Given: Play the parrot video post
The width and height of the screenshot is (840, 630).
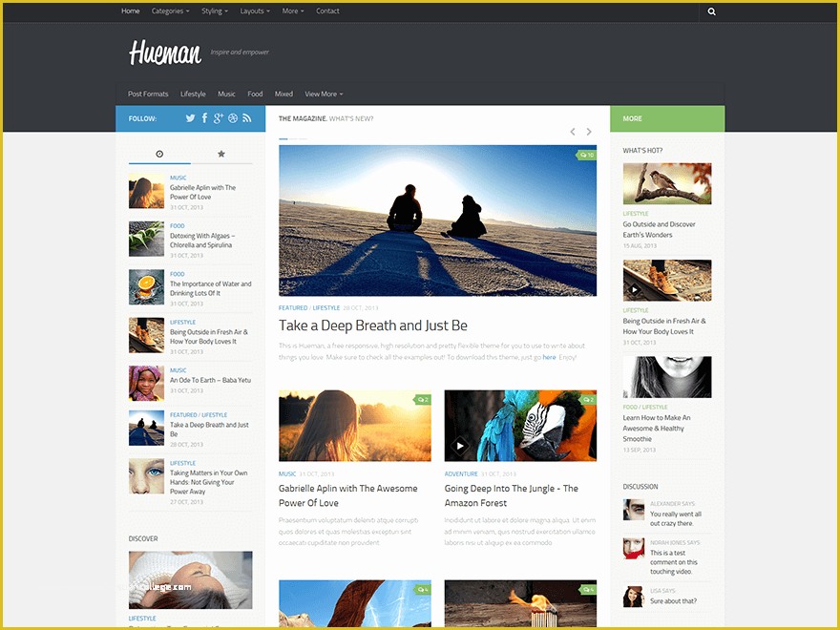Looking at the screenshot, I should pyautogui.click(x=459, y=445).
